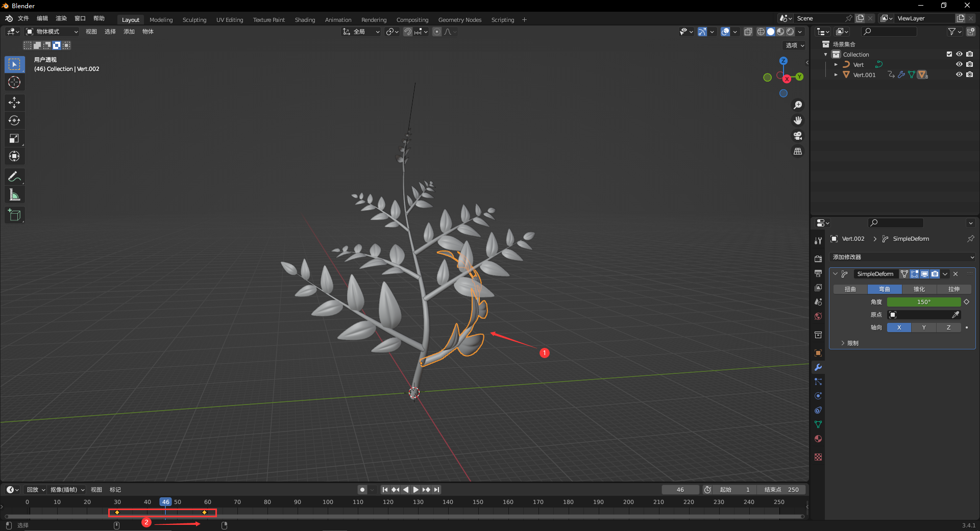This screenshot has width=980, height=531.
Task: Switch to the Modeling workspace tab
Action: 161,20
